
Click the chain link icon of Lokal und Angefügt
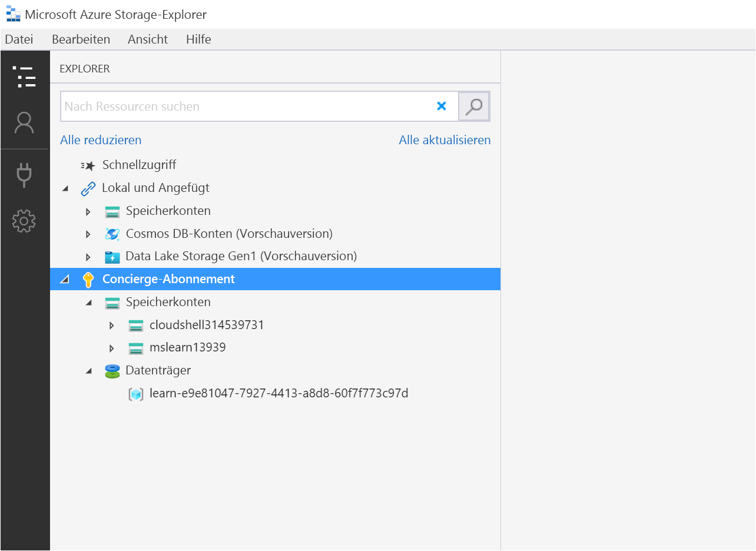pyautogui.click(x=88, y=188)
